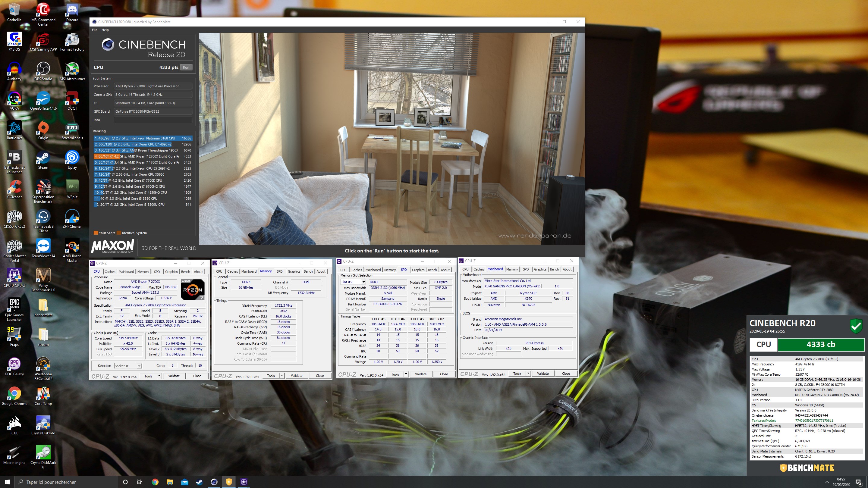Image resolution: width=868 pixels, height=488 pixels.
Task: Click the Windows Start button
Action: [x=8, y=482]
